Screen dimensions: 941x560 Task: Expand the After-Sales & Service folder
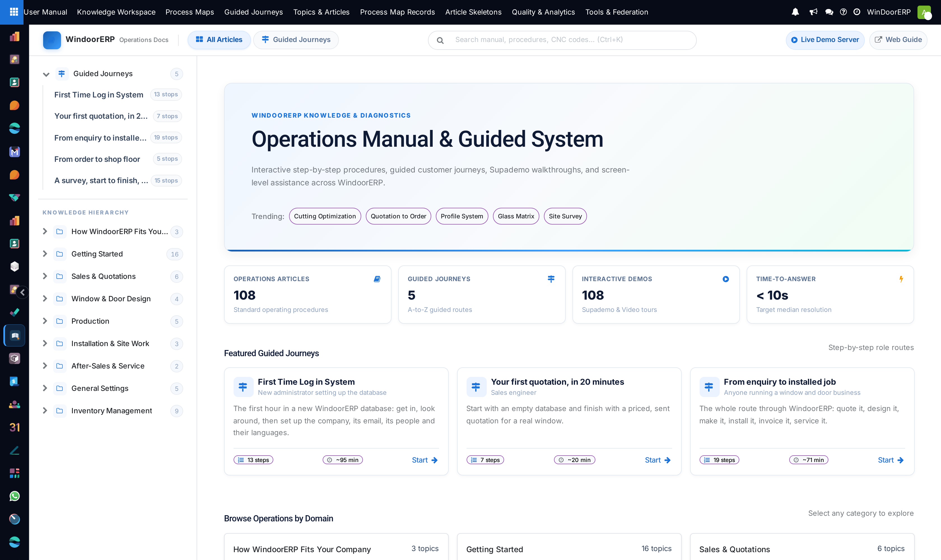45,366
